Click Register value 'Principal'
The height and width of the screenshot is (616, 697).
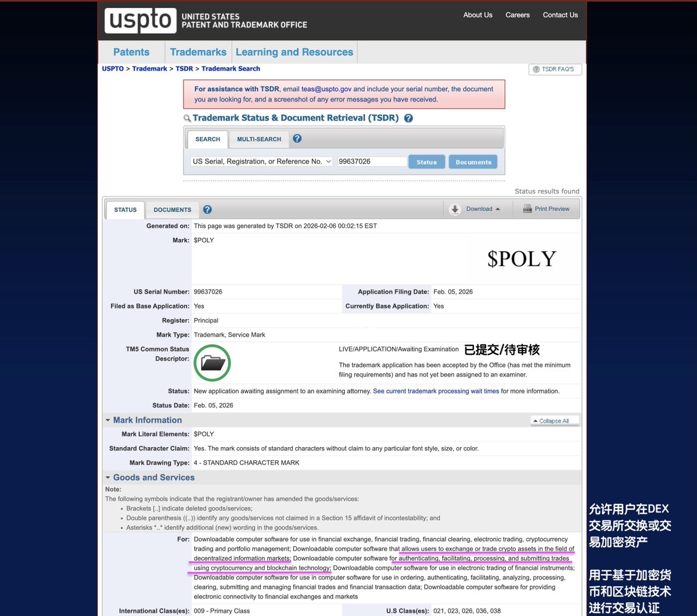[x=206, y=320]
